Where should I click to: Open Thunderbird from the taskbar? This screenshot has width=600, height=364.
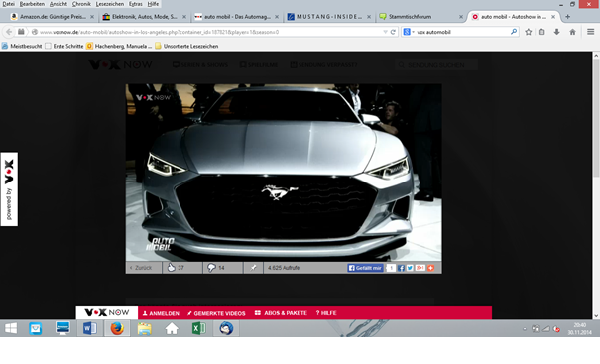(226, 328)
